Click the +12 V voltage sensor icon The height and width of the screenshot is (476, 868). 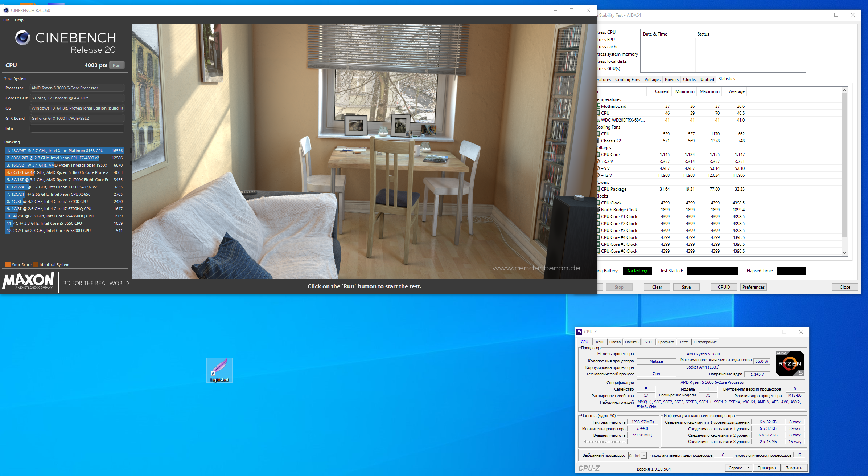[598, 175]
